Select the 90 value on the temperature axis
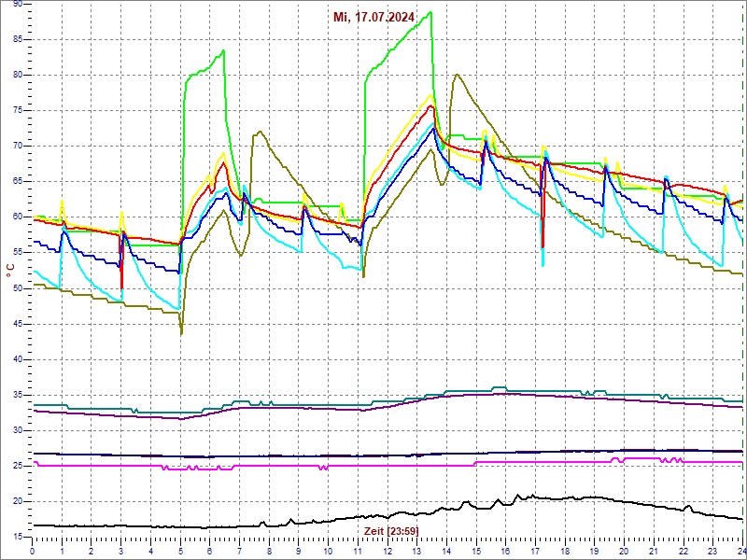 pyautogui.click(x=17, y=4)
